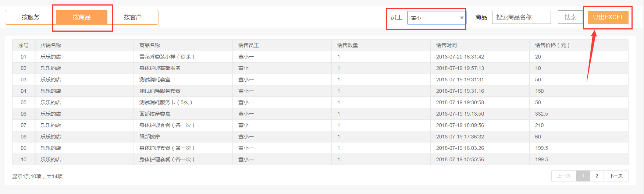Switch to the 按服务 tab

(31, 17)
